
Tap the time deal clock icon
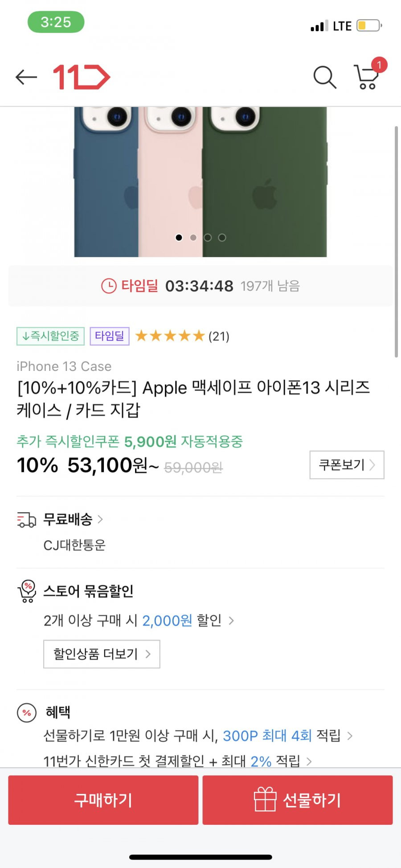tap(109, 286)
